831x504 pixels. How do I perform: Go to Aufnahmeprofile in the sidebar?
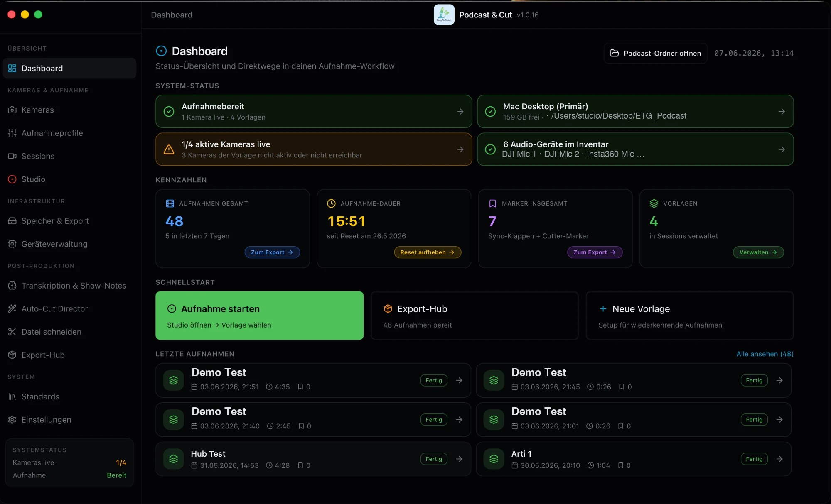[x=69, y=133]
